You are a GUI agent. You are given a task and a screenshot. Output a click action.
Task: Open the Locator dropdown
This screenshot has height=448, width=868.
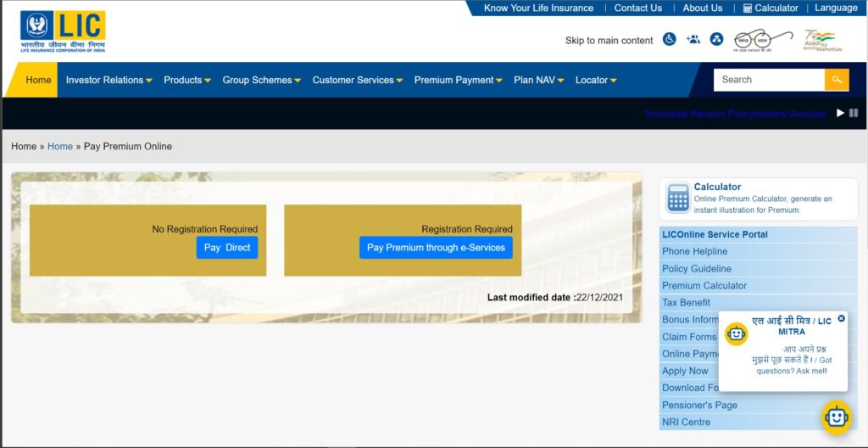[x=596, y=80]
